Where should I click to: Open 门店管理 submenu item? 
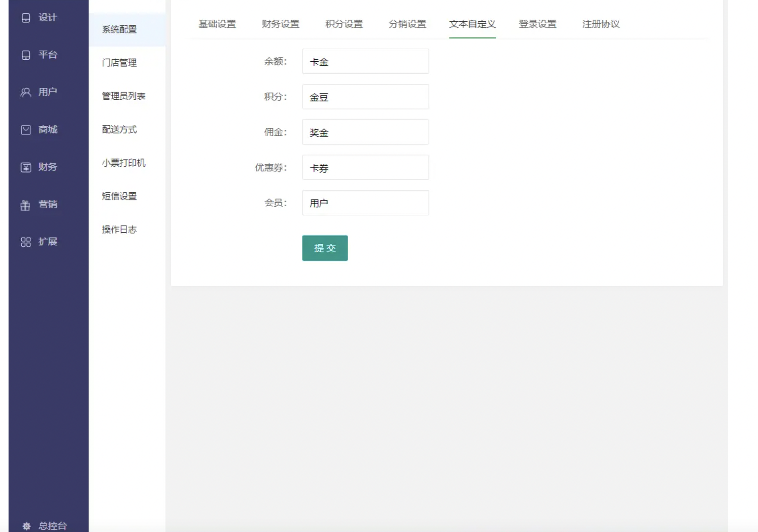click(x=119, y=63)
